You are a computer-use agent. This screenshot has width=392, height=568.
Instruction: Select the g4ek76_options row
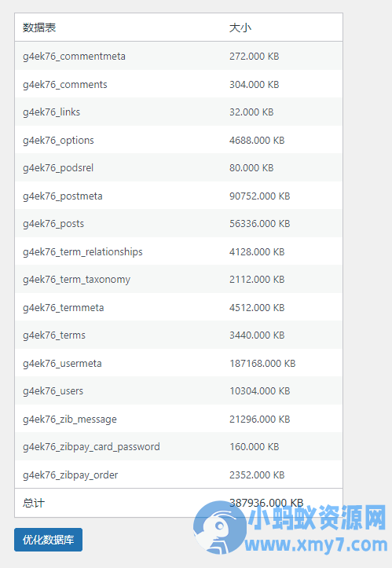coord(178,140)
